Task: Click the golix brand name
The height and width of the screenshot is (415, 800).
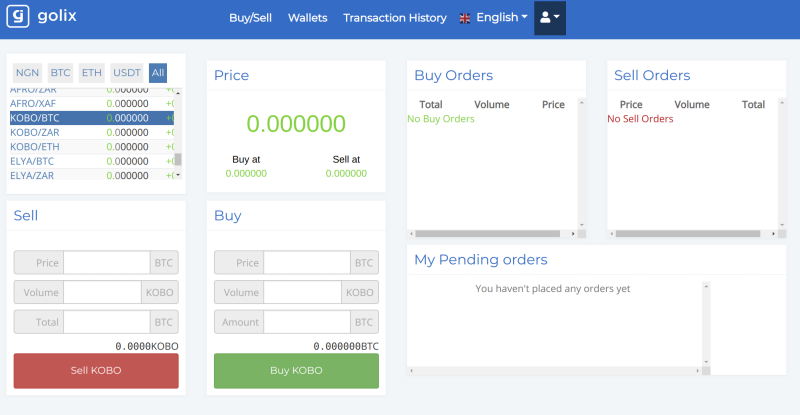Action: 57,16
